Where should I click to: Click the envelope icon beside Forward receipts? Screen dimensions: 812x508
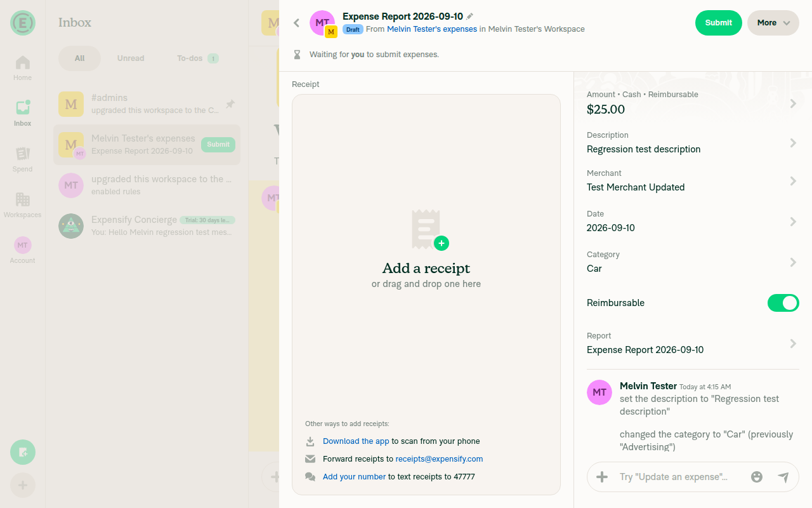310,459
